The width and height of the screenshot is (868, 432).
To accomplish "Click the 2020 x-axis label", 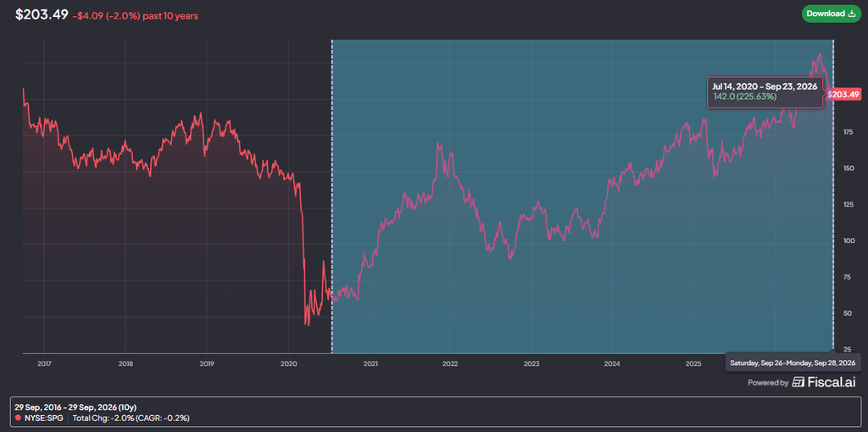I will tap(288, 363).
